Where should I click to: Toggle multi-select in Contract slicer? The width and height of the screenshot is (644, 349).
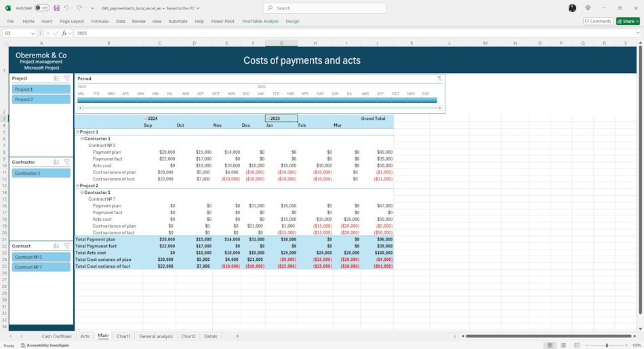(56, 246)
